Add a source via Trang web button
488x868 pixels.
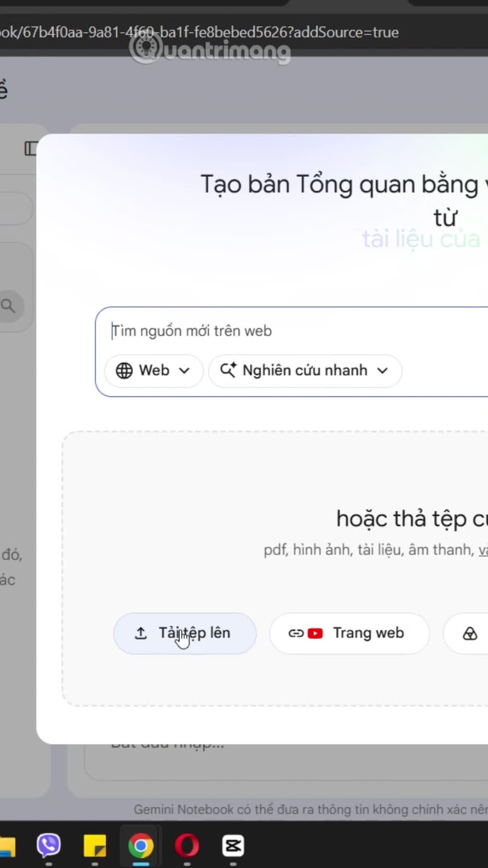tap(349, 633)
